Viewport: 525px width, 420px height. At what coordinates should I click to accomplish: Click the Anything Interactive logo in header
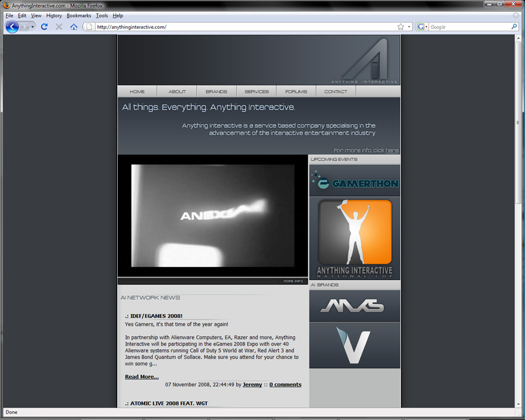(365, 60)
